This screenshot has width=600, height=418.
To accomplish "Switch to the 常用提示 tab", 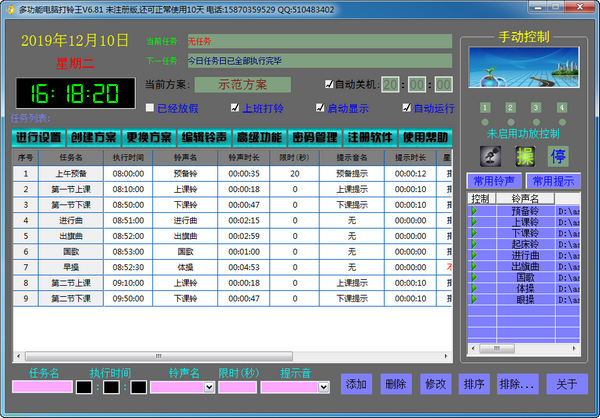I will tap(554, 181).
